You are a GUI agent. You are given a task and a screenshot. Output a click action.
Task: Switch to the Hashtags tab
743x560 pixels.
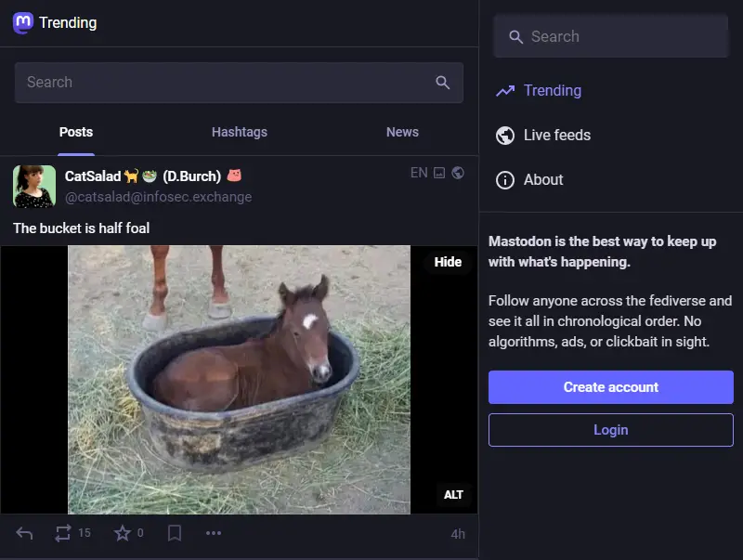tap(240, 132)
